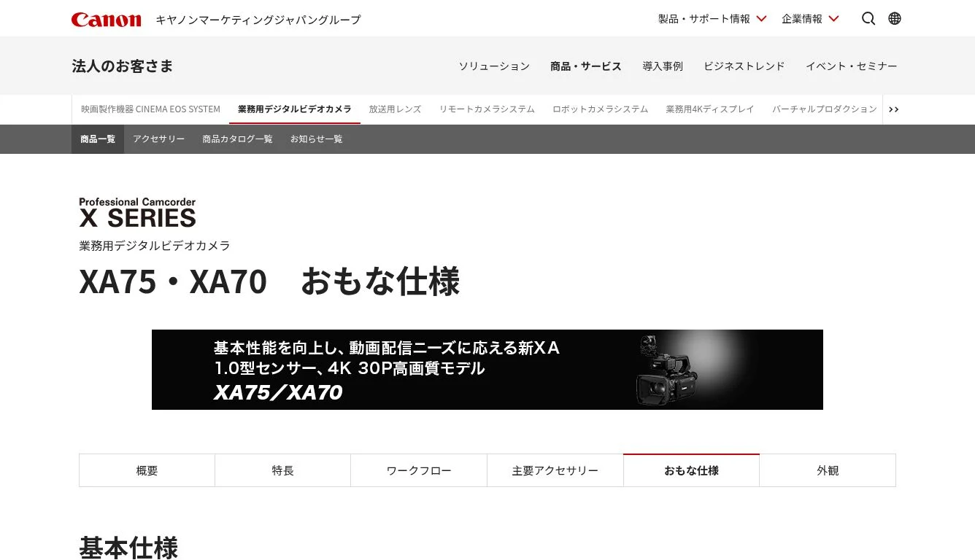975x560 pixels.
Task: Open ビジネストレンド menu
Action: point(744,66)
